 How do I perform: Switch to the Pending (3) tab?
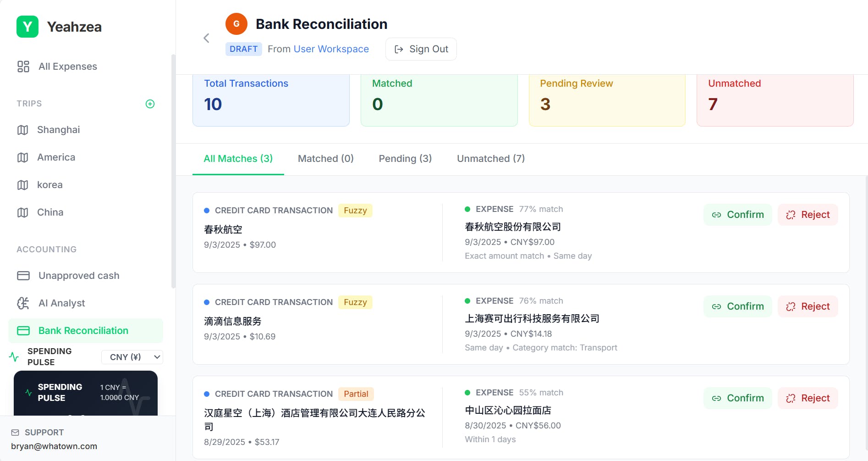point(405,159)
